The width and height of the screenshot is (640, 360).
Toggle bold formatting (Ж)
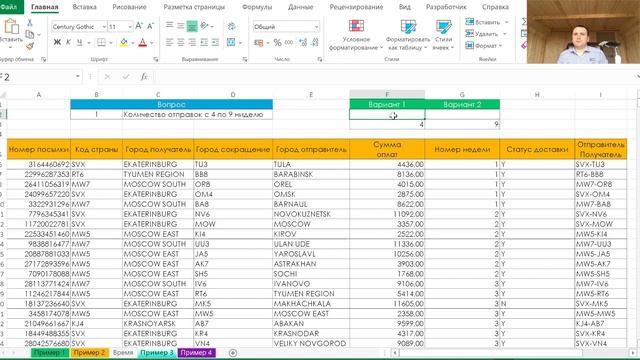[57, 42]
